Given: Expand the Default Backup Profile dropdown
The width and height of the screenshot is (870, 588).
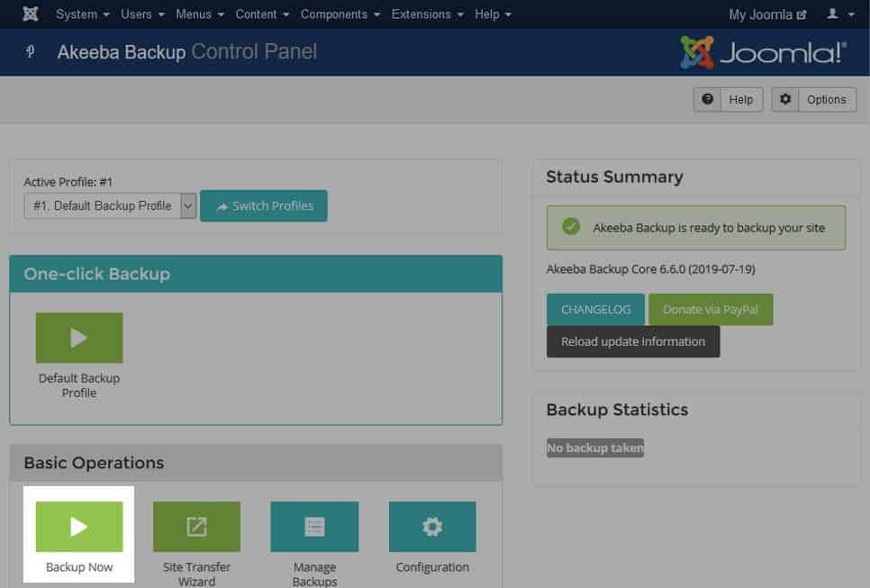Looking at the screenshot, I should click(110, 206).
